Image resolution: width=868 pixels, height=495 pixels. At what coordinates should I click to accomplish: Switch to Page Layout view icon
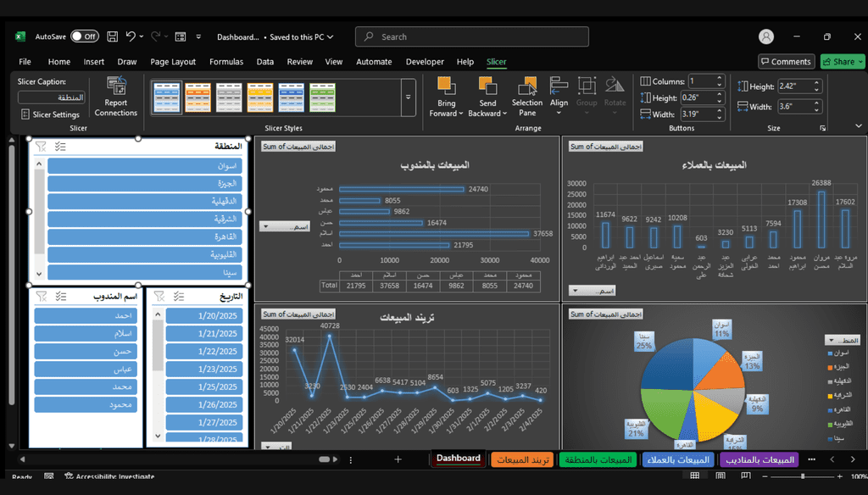click(721, 476)
